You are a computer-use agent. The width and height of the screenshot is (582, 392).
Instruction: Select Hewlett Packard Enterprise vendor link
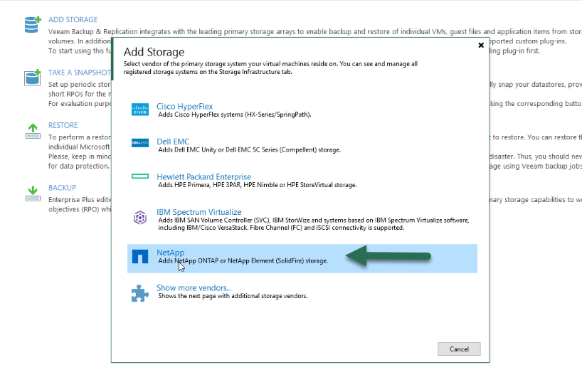(203, 176)
